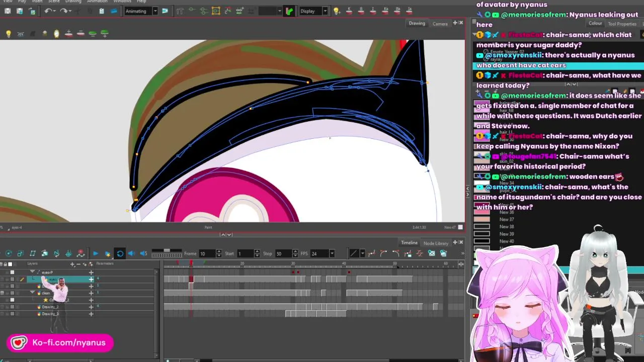Screen dimensions: 644x362
Task: Toggle the Loop playback button
Action: point(120,253)
